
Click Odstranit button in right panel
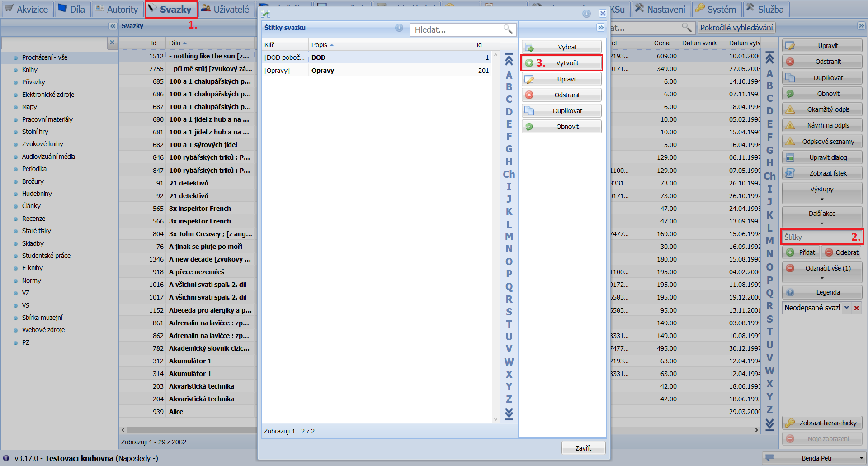(822, 62)
